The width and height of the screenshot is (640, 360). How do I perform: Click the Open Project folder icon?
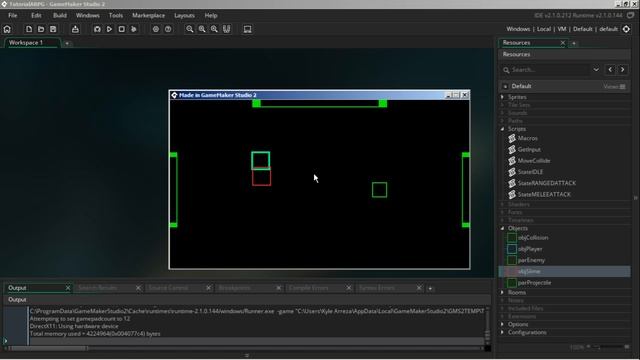(x=41, y=29)
